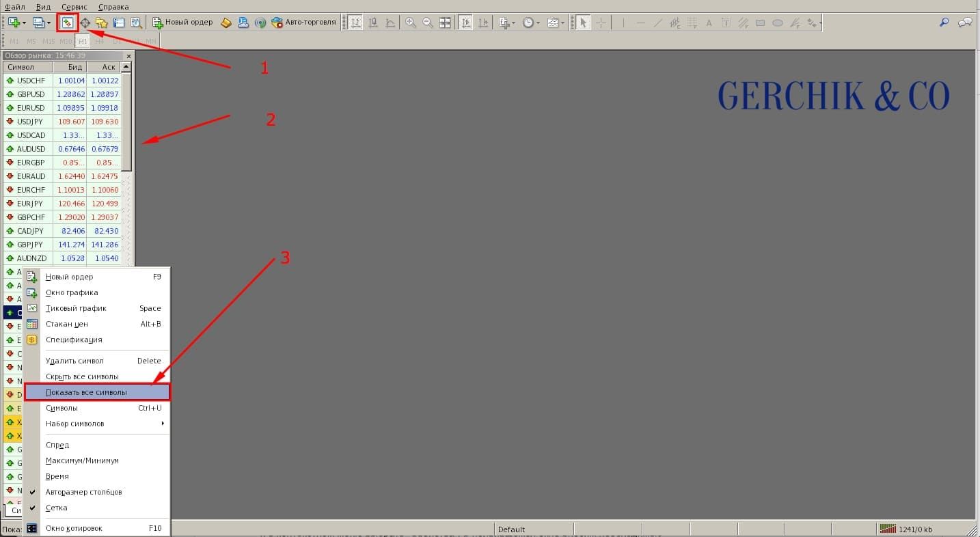The height and width of the screenshot is (537, 980).
Task: Open the new chart dropdown arrow
Action: tap(24, 23)
